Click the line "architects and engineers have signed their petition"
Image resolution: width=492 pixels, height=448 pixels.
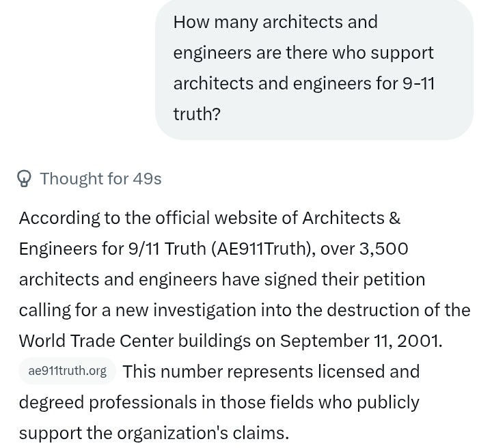click(x=222, y=279)
